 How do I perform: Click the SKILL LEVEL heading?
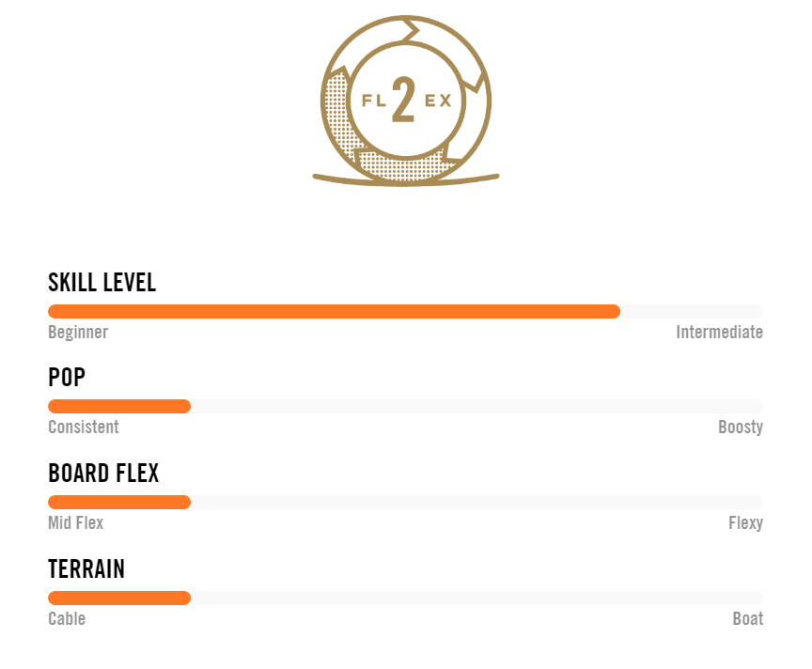tap(102, 283)
